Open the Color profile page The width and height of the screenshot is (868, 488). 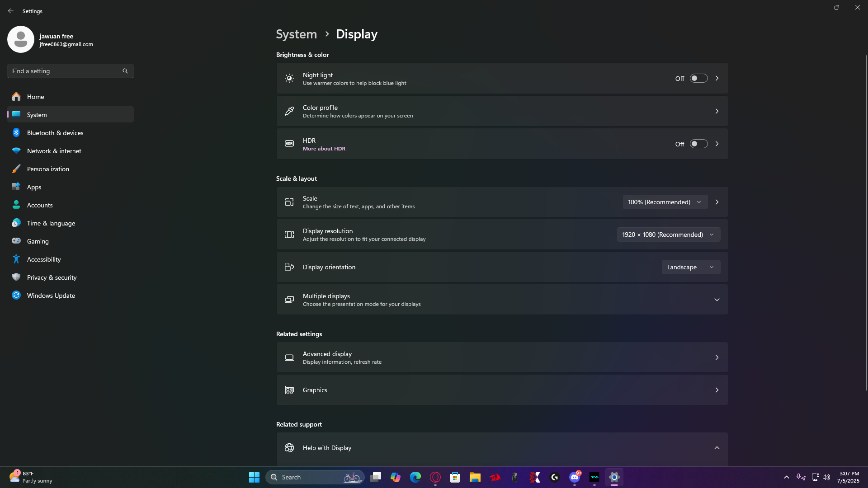[502, 111]
